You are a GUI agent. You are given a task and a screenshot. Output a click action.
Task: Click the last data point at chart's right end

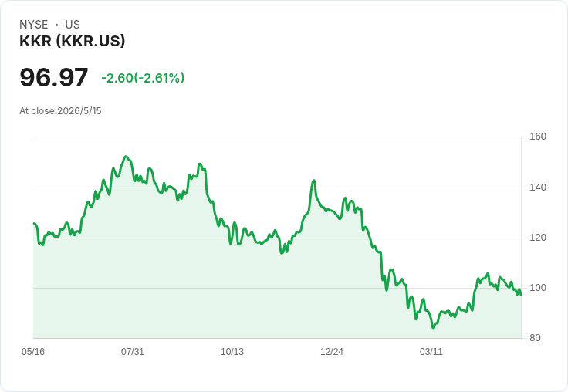(521, 295)
